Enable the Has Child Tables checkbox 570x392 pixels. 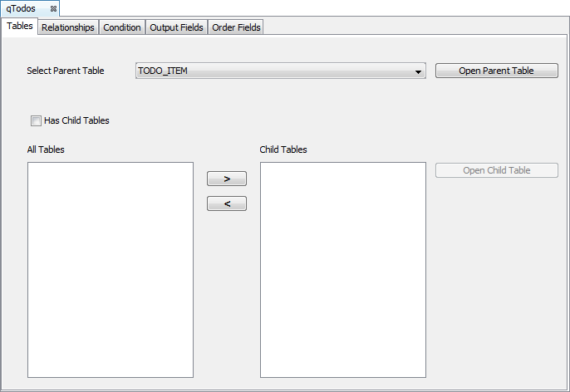tap(36, 120)
